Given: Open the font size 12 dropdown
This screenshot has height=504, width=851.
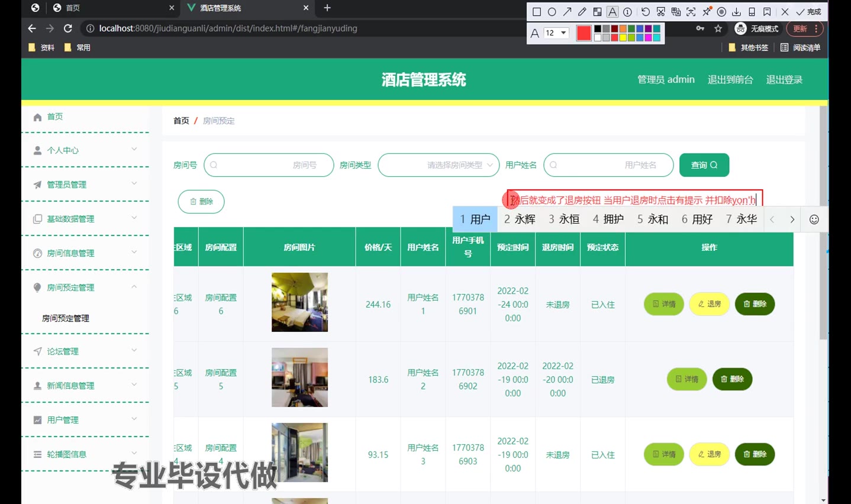Looking at the screenshot, I should 556,33.
